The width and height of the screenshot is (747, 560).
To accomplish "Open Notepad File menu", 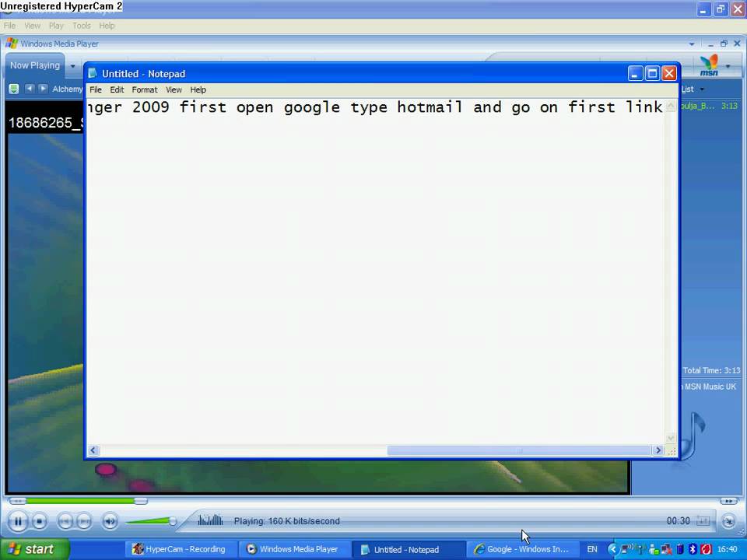I will 95,89.
